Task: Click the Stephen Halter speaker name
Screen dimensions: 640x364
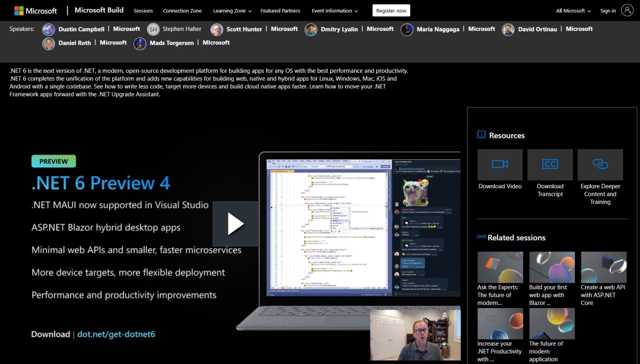Action: coord(182,29)
